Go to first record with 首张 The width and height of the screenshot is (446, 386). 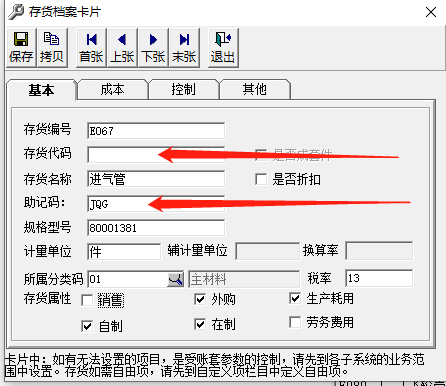click(91, 48)
